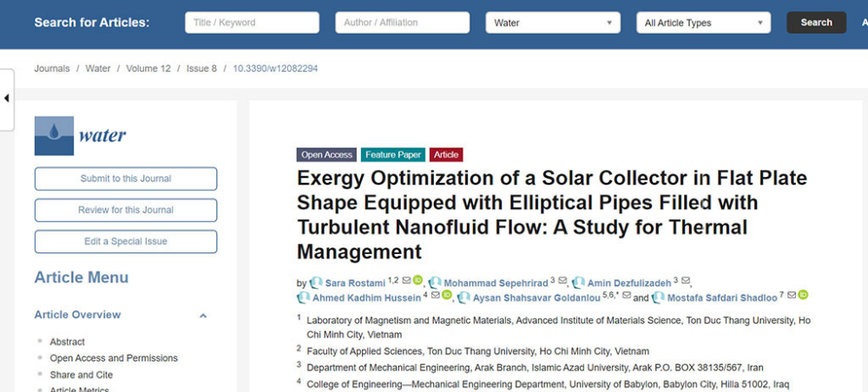The height and width of the screenshot is (392, 868).
Task: Open Sara Rostami's email envelope icon
Action: (406, 281)
